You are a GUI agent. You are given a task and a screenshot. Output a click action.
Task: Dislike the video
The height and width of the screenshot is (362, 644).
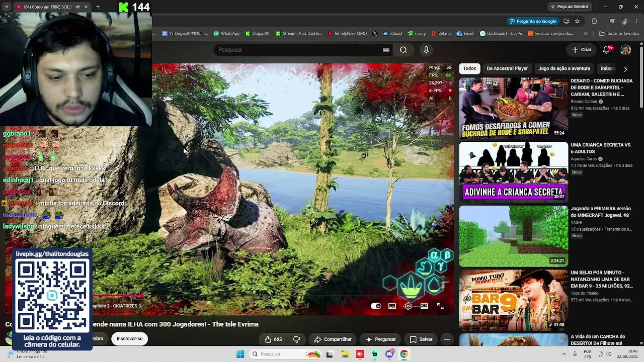296,339
